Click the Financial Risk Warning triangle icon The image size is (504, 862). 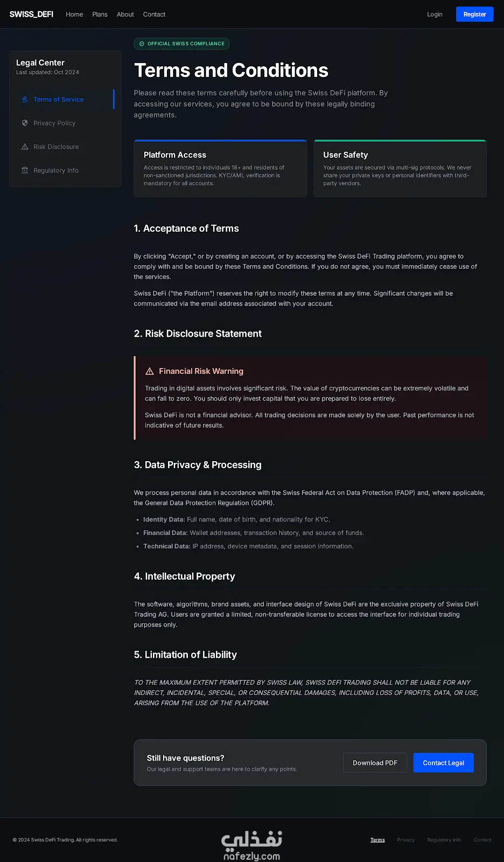point(150,371)
